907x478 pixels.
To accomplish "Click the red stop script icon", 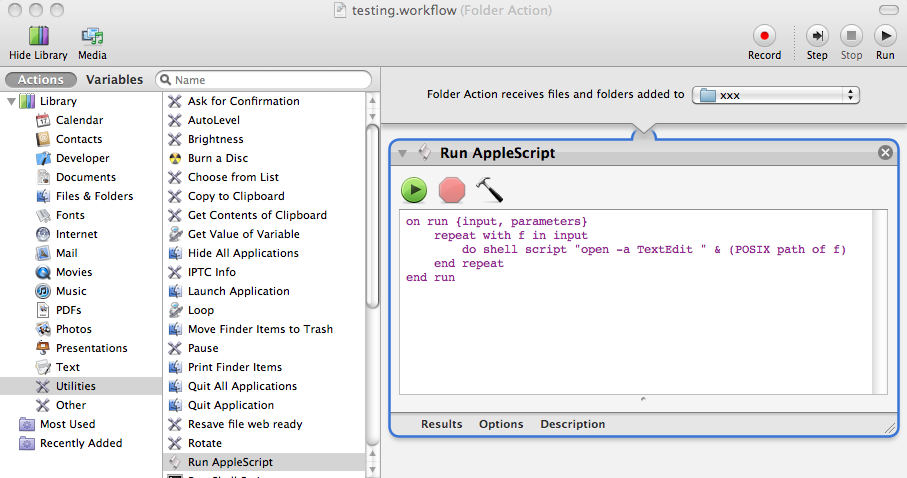I will 452,190.
